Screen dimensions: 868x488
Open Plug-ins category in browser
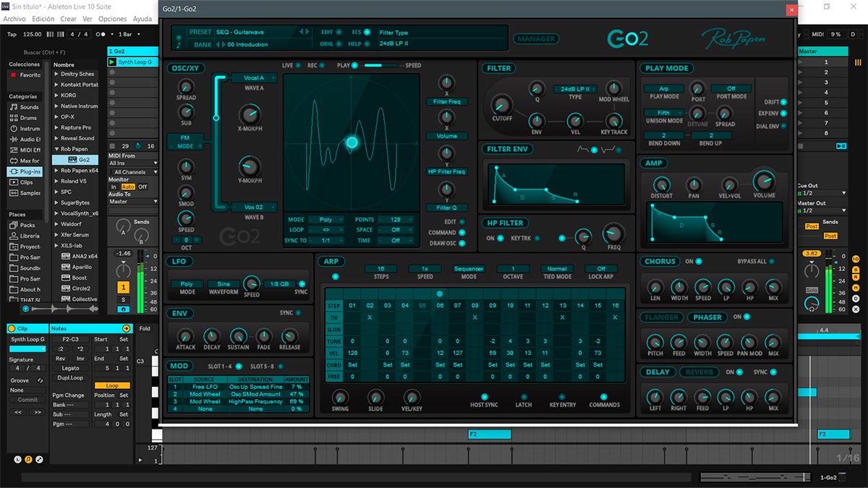pyautogui.click(x=25, y=172)
